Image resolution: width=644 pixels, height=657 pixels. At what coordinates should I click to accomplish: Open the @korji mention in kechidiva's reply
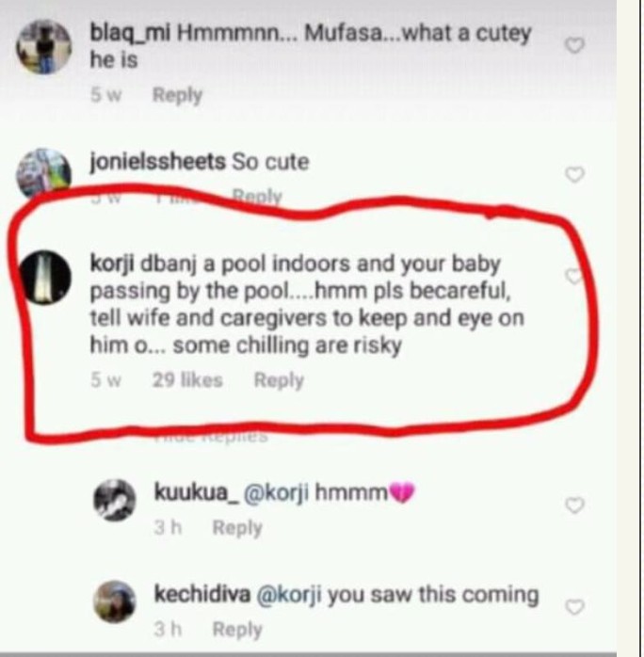pyautogui.click(x=289, y=595)
